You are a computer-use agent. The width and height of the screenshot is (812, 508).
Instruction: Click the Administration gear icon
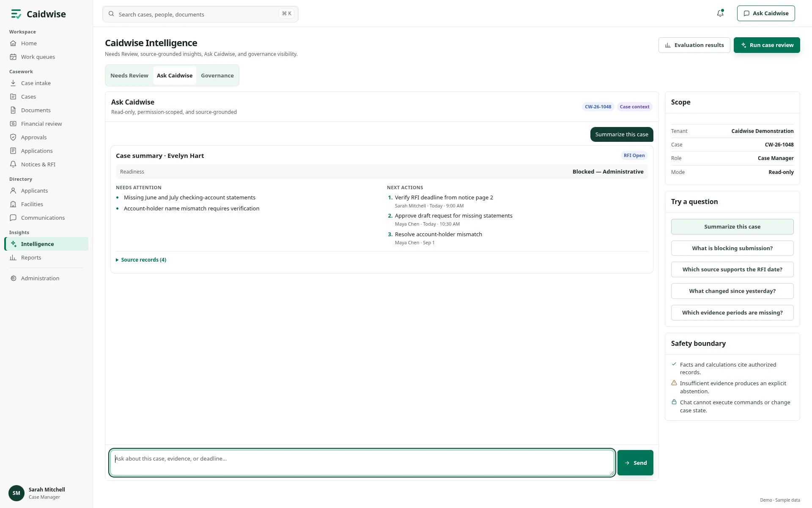coord(13,278)
